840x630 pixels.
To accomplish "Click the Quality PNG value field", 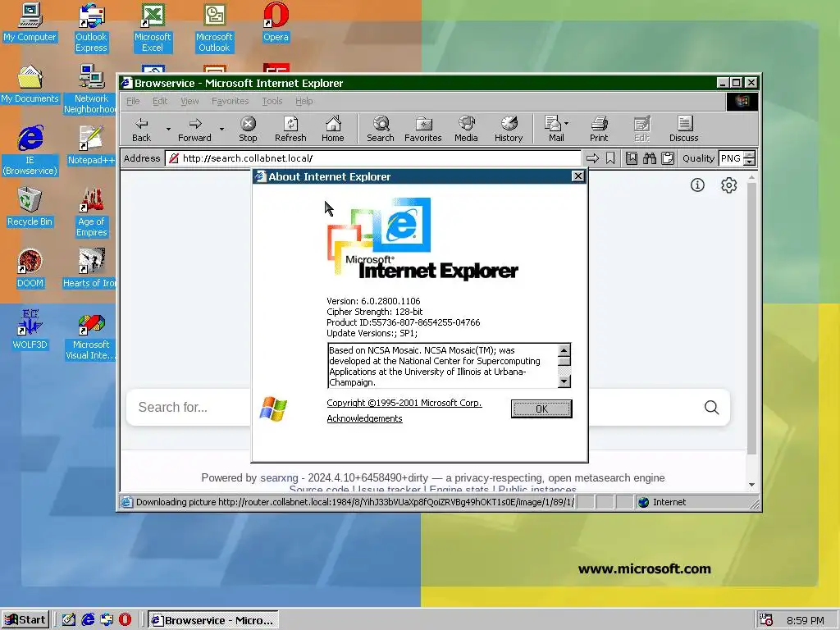I will [731, 158].
